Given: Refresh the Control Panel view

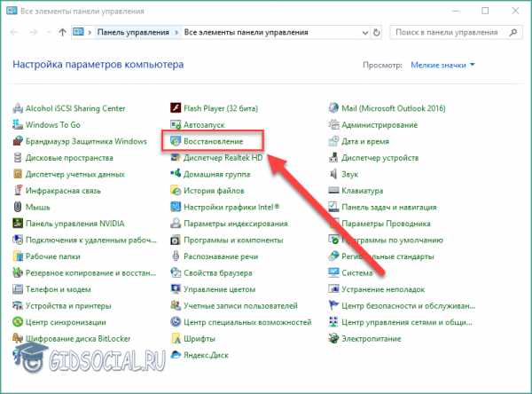Looking at the screenshot, I should 377,33.
